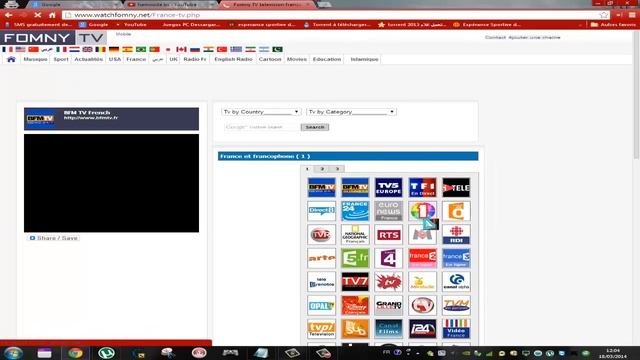This screenshot has height=360, width=640.
Task: Open the Cartoon menu item
Action: (270, 59)
